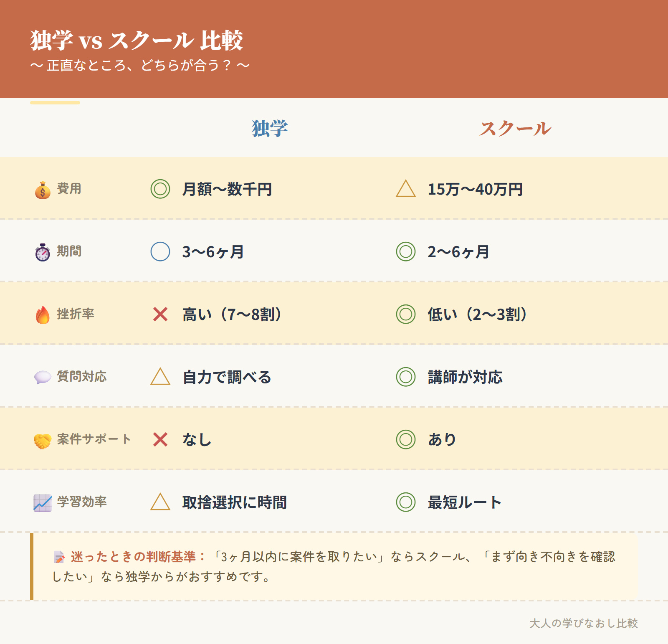Screen dimensions: 668x644
Task: Click the flame icon beside 挫折率
Action: (43, 315)
